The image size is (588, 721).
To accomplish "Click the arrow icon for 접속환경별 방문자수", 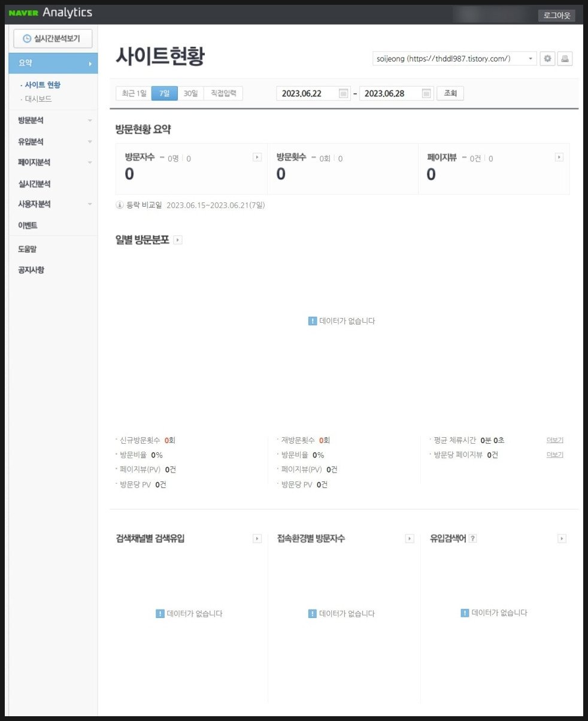I will tap(410, 539).
